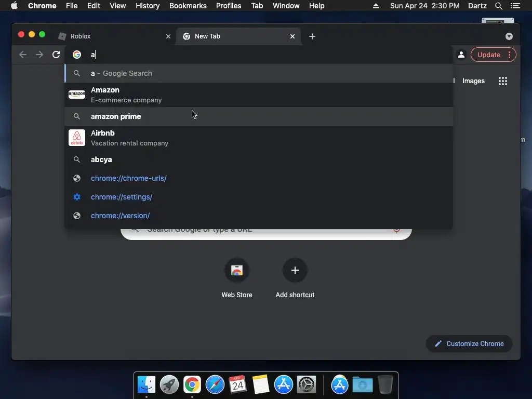Viewport: 532px width, 399px height.
Task: Open Calendar from the Dock
Action: [x=237, y=385]
